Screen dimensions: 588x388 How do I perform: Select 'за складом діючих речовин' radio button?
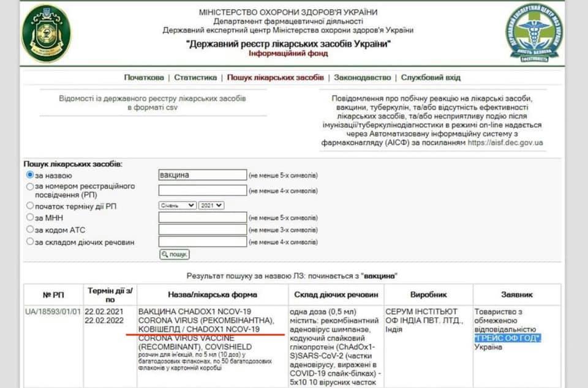coord(30,242)
